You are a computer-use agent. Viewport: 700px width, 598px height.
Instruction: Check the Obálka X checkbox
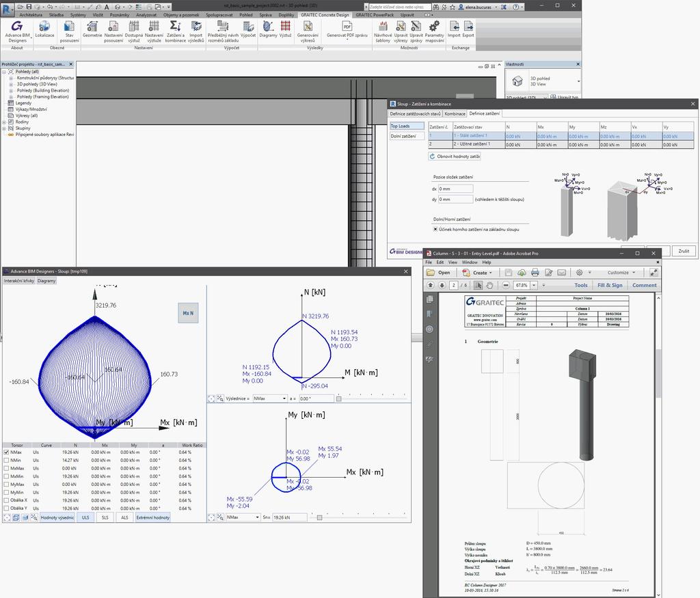tap(6, 500)
